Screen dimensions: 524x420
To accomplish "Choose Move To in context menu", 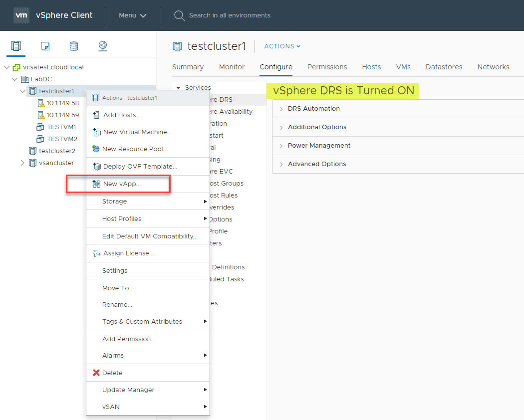I will click(x=148, y=288).
